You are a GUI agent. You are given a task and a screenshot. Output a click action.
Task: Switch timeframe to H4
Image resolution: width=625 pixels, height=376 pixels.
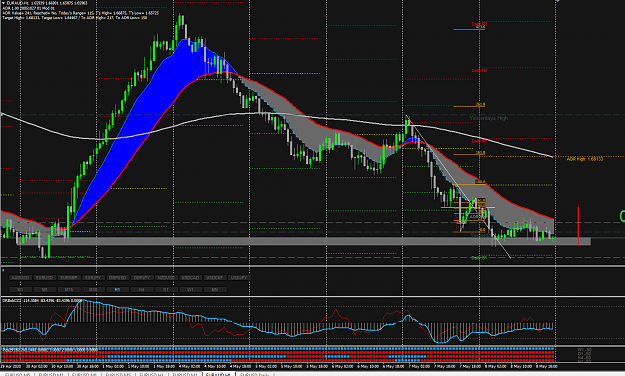142,289
